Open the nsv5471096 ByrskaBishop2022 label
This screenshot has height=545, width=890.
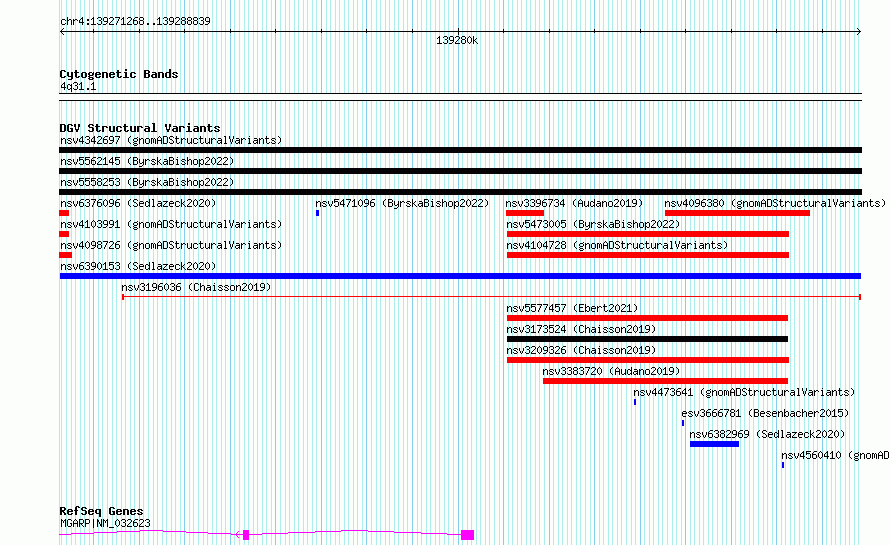coord(402,203)
